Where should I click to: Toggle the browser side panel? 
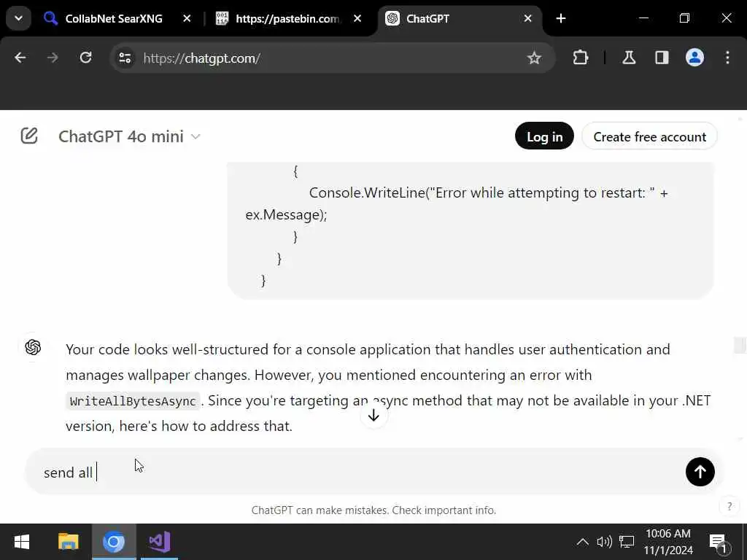(x=662, y=58)
